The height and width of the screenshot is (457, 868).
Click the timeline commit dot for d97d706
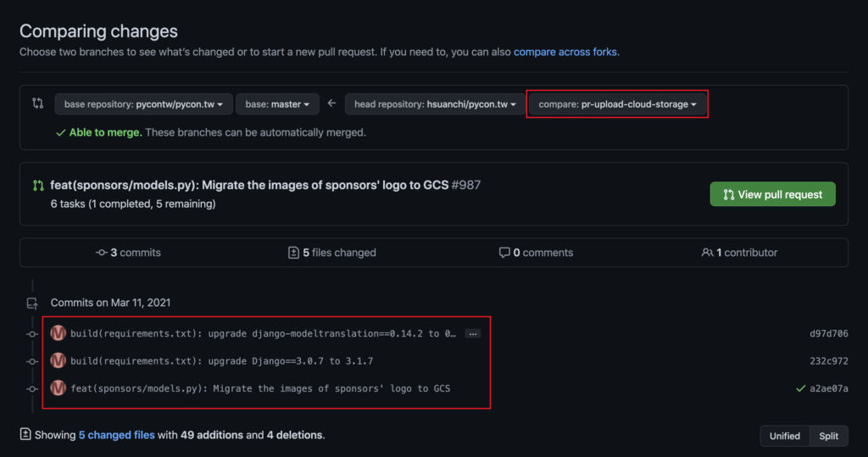(x=32, y=334)
